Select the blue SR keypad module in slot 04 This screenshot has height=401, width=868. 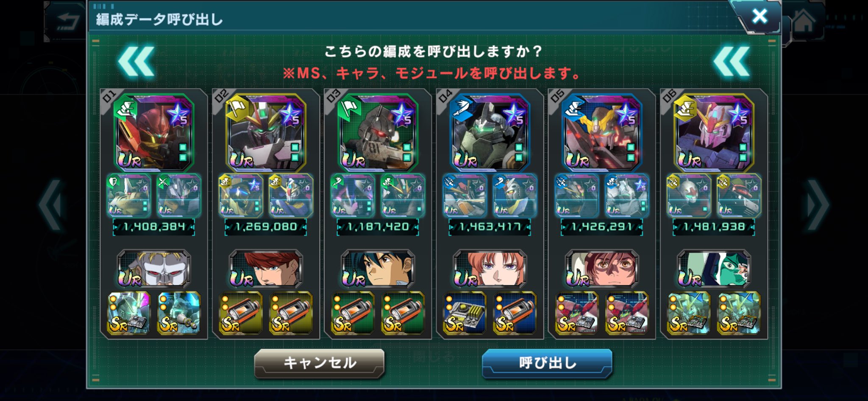pyautogui.click(x=465, y=313)
